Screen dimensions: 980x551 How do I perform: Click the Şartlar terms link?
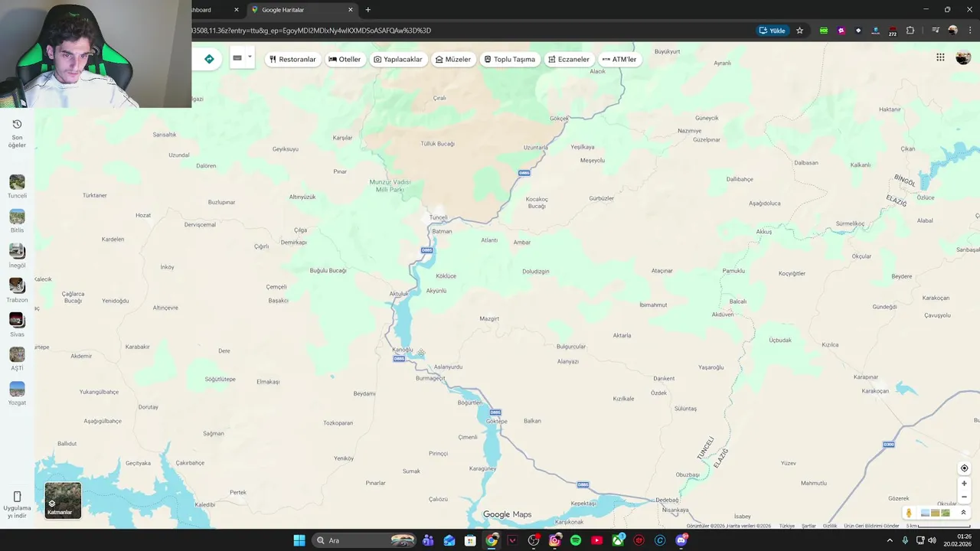tap(808, 526)
